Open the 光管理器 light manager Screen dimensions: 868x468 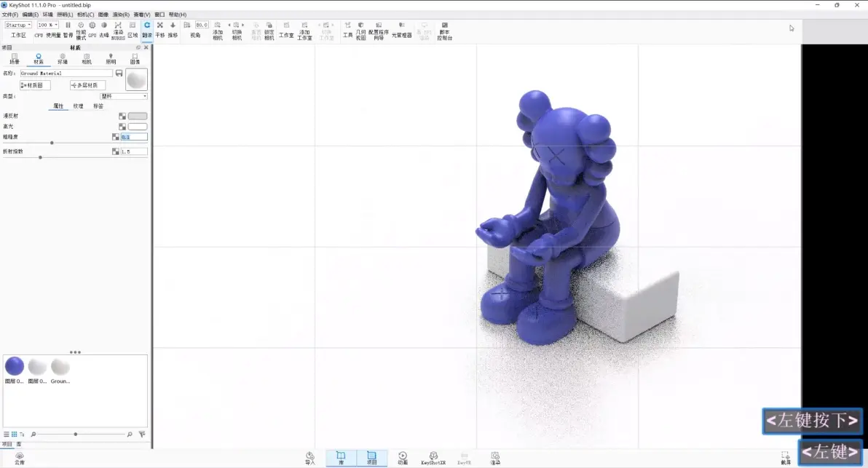[402, 29]
